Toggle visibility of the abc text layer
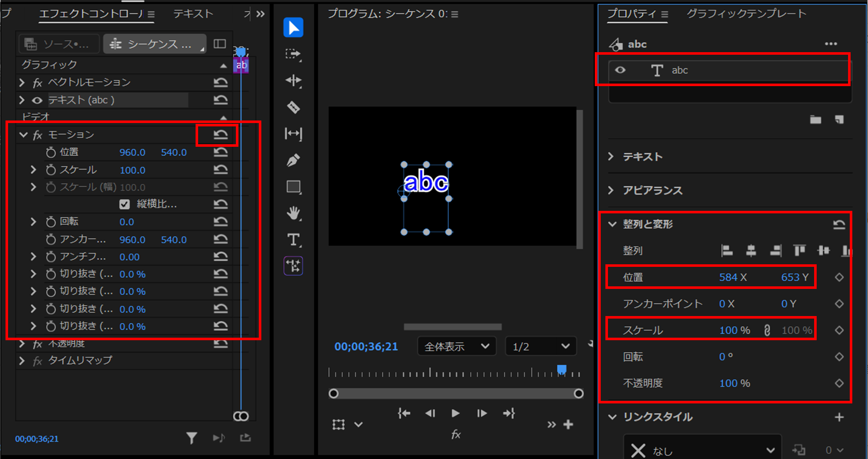Viewport: 868px width, 459px height. pyautogui.click(x=620, y=70)
